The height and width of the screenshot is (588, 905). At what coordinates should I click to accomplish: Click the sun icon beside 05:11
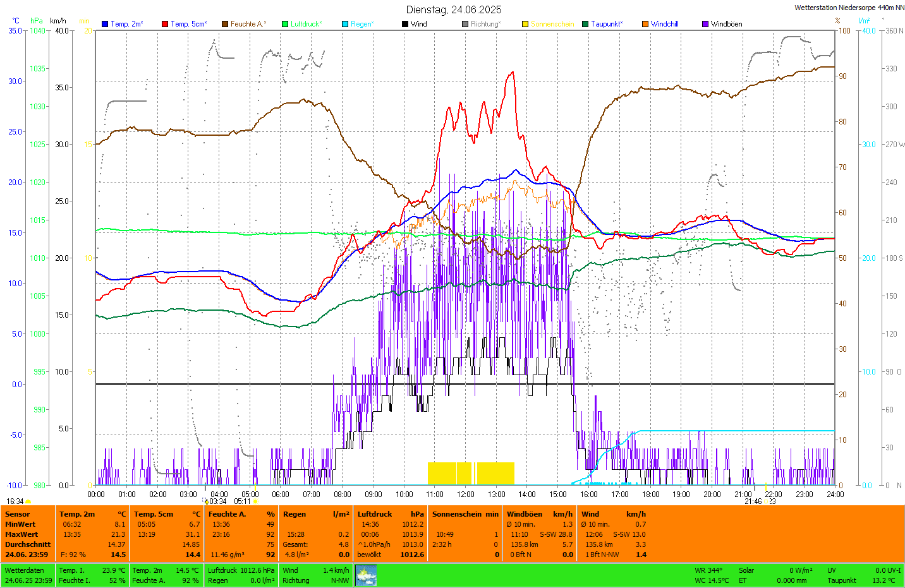[255, 501]
